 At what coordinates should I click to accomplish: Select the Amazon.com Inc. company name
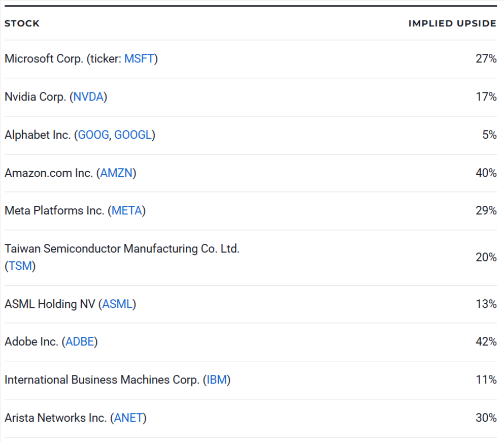pos(49,173)
